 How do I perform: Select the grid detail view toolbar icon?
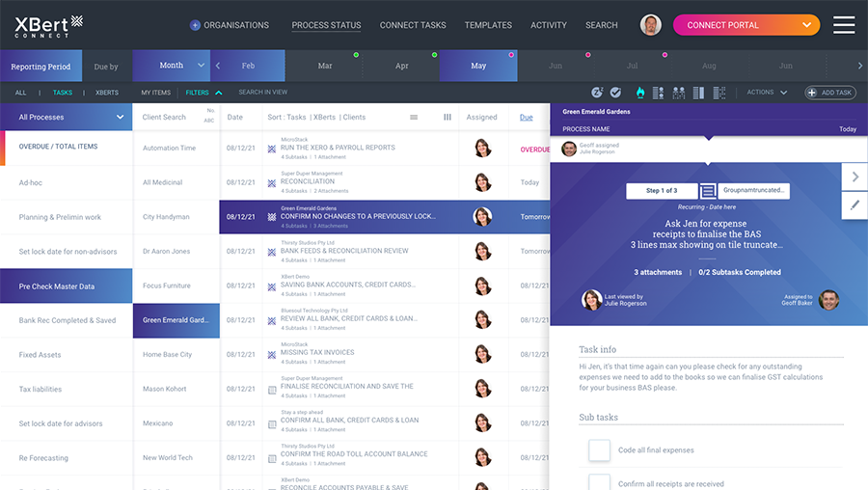[719, 93]
